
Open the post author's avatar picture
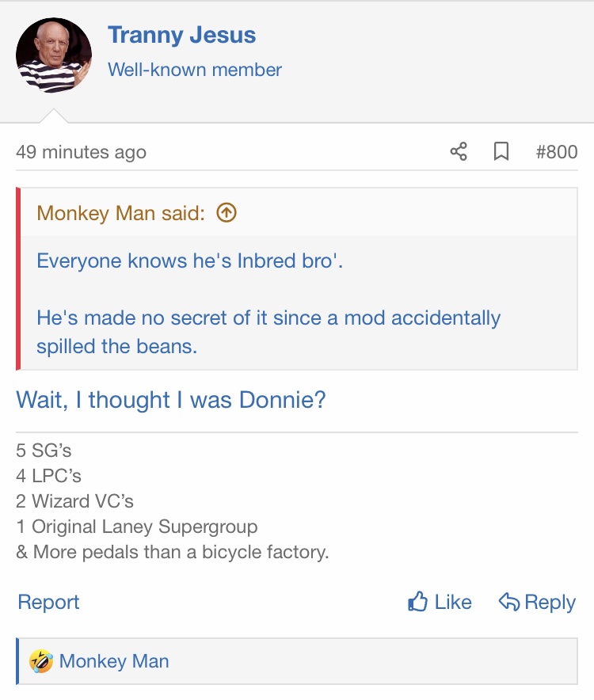54,55
